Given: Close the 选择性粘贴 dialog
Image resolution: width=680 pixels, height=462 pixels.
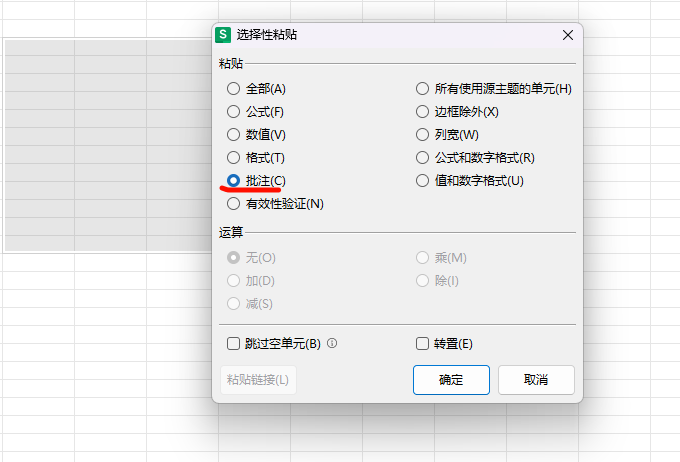Looking at the screenshot, I should pos(568,35).
